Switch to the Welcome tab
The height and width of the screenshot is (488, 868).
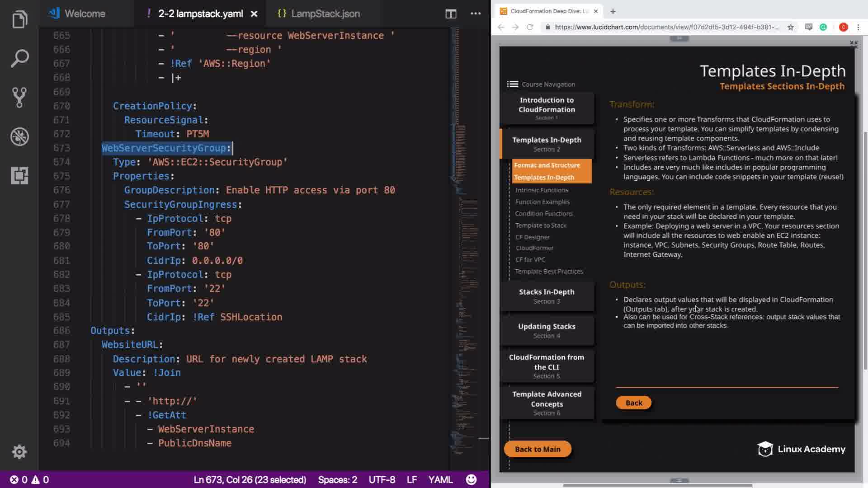point(85,14)
